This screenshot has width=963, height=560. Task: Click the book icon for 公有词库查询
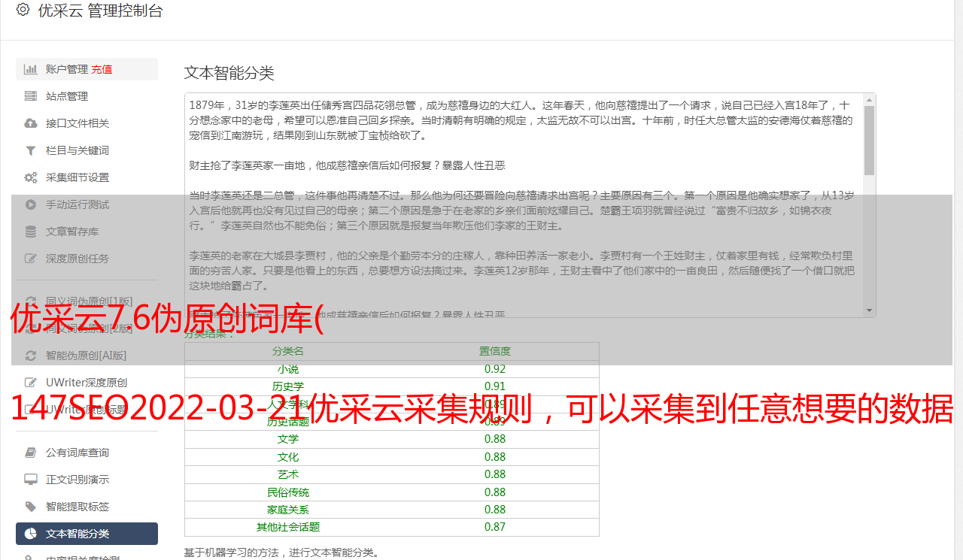31,453
